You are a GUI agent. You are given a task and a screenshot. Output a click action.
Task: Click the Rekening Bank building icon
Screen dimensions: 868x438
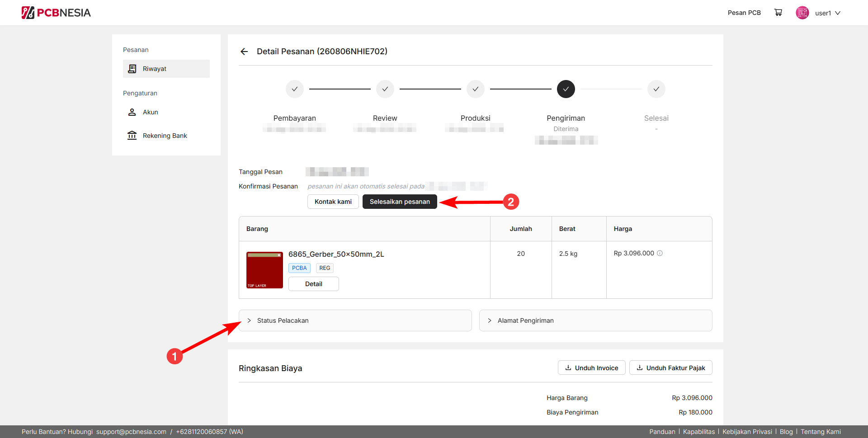132,136
